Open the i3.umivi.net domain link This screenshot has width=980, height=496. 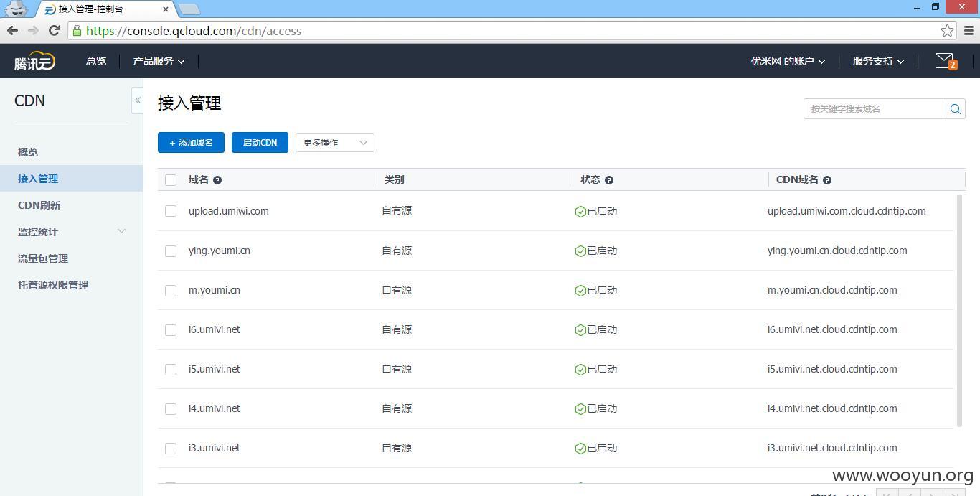point(215,448)
